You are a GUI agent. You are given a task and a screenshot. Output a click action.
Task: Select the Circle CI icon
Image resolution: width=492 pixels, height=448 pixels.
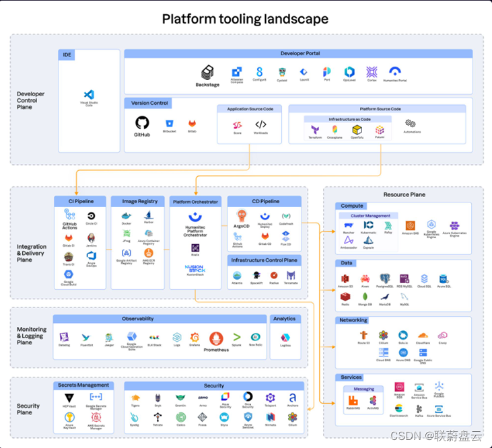(x=92, y=216)
